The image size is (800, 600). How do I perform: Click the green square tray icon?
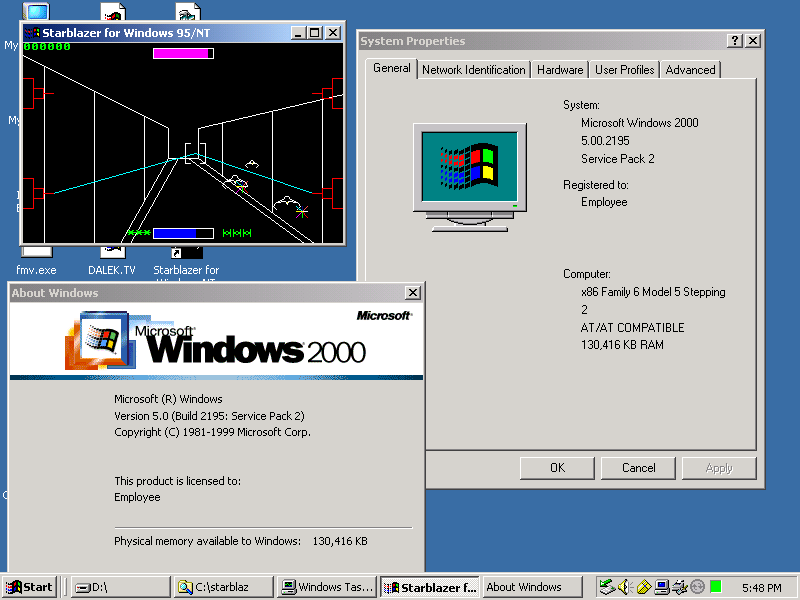716,587
